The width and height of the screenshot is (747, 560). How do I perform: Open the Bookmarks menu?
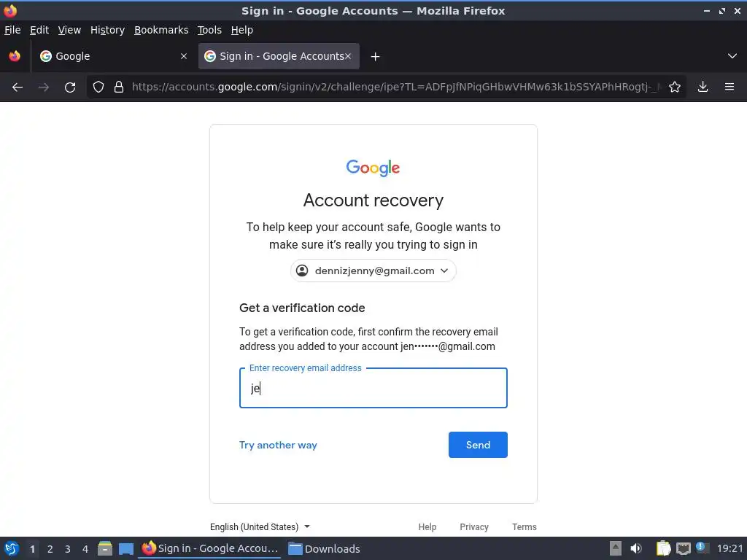coord(161,30)
